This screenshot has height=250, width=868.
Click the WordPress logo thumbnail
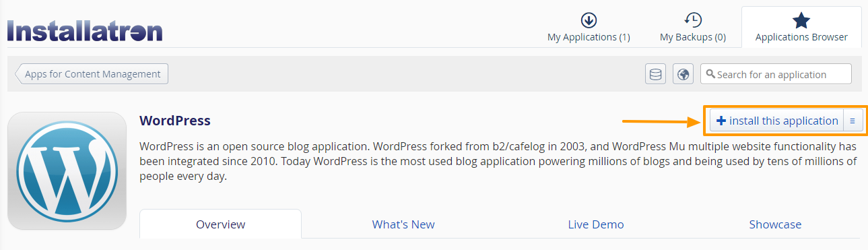(x=67, y=171)
